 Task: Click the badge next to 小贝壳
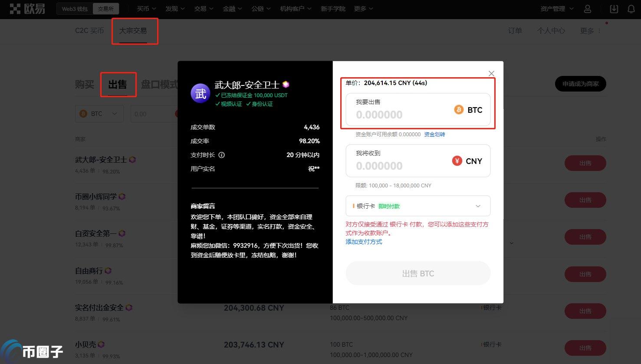[x=101, y=344]
